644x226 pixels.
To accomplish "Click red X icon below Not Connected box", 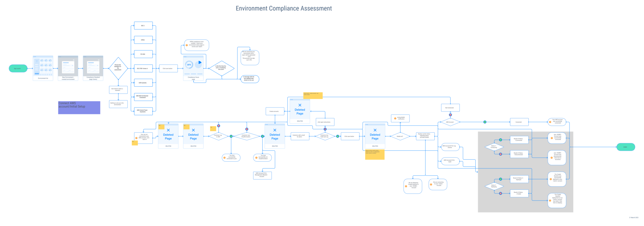I will tap(450, 115).
